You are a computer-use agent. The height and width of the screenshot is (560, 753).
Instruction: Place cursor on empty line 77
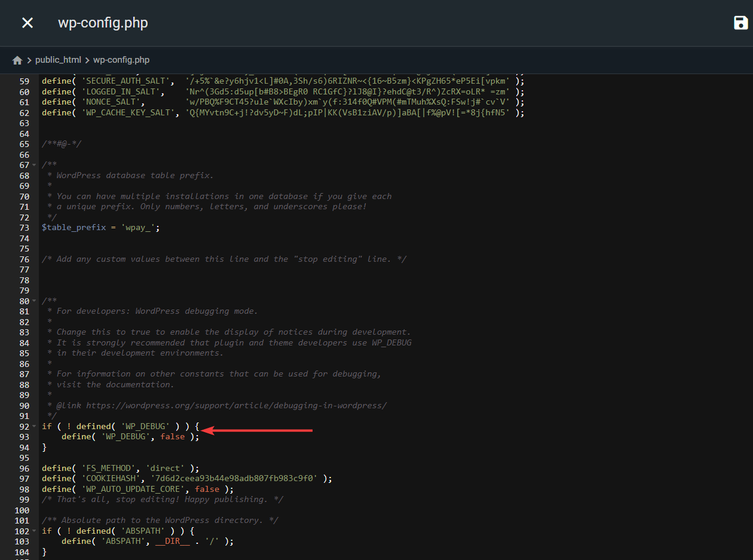click(x=179, y=270)
